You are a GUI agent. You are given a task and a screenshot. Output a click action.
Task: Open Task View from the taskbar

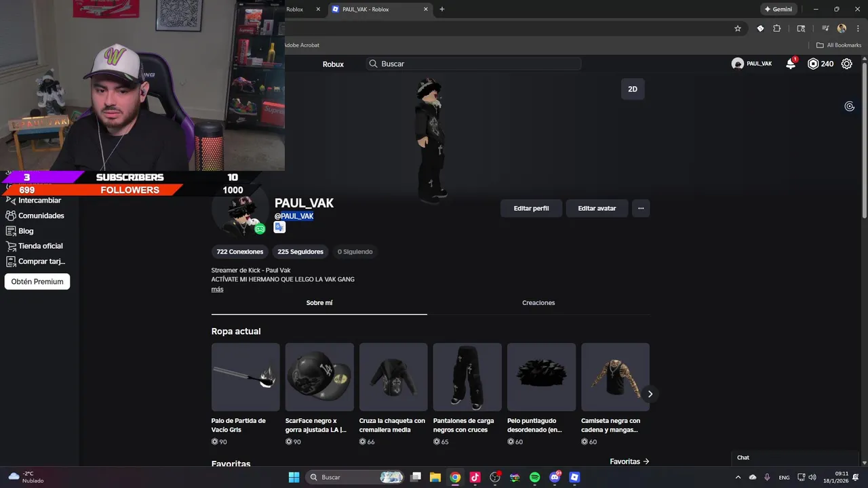pos(416,477)
